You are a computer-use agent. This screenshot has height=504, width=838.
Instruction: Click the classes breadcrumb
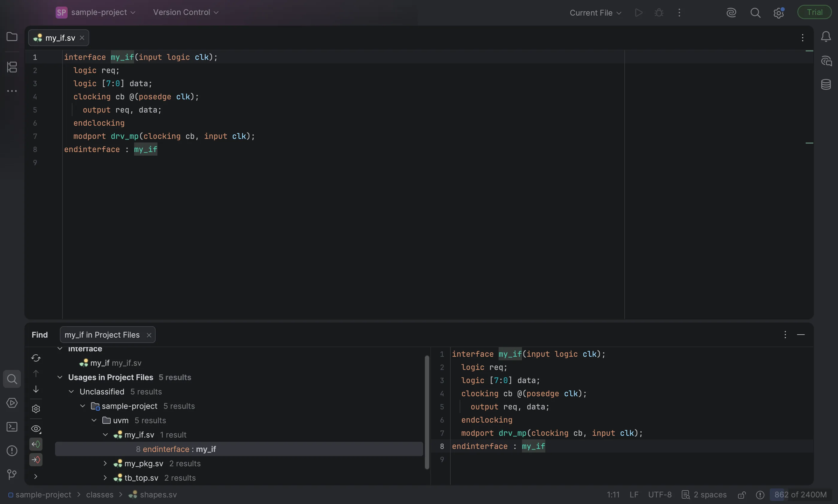click(x=99, y=495)
